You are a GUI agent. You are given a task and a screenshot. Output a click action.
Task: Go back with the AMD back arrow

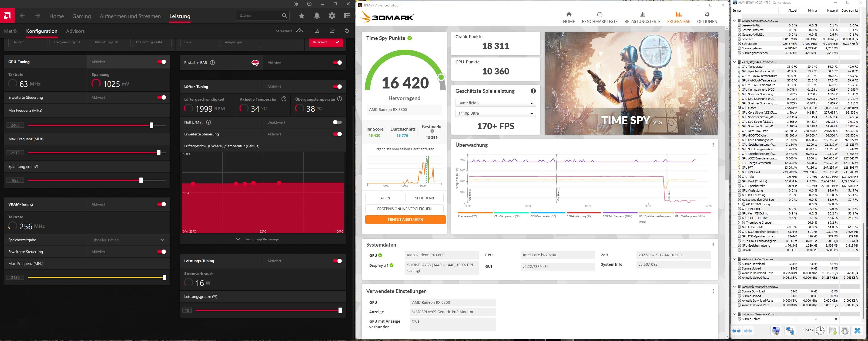22,16
